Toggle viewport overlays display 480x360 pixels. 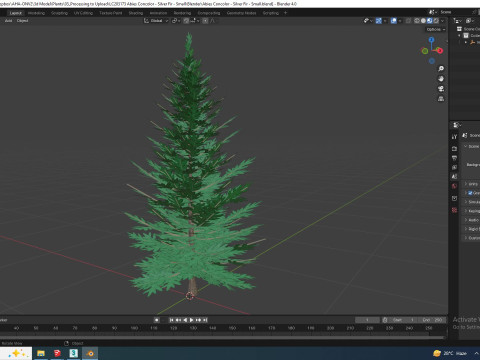coord(394,21)
